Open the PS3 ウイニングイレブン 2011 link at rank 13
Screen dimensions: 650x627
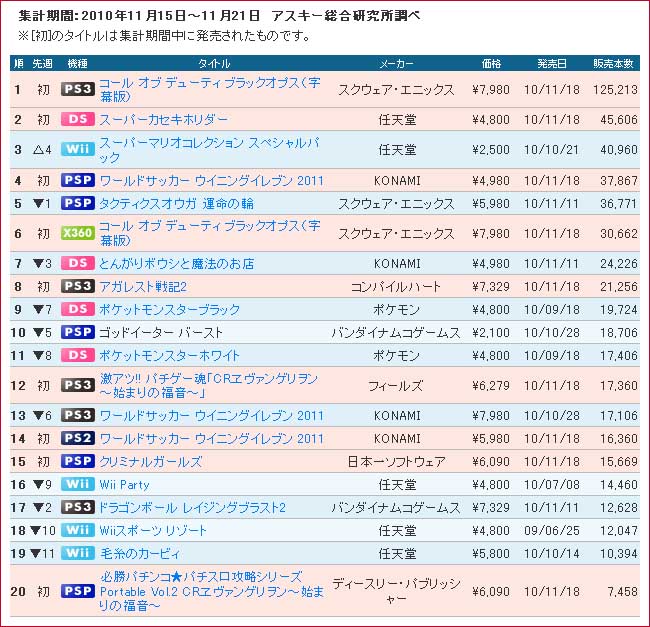point(211,416)
